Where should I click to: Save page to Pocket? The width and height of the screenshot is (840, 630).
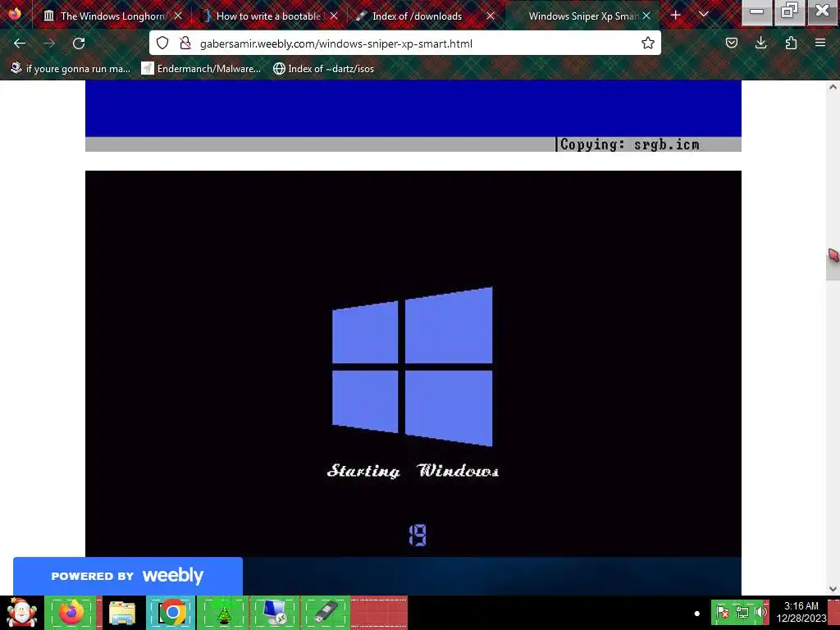pyautogui.click(x=732, y=43)
